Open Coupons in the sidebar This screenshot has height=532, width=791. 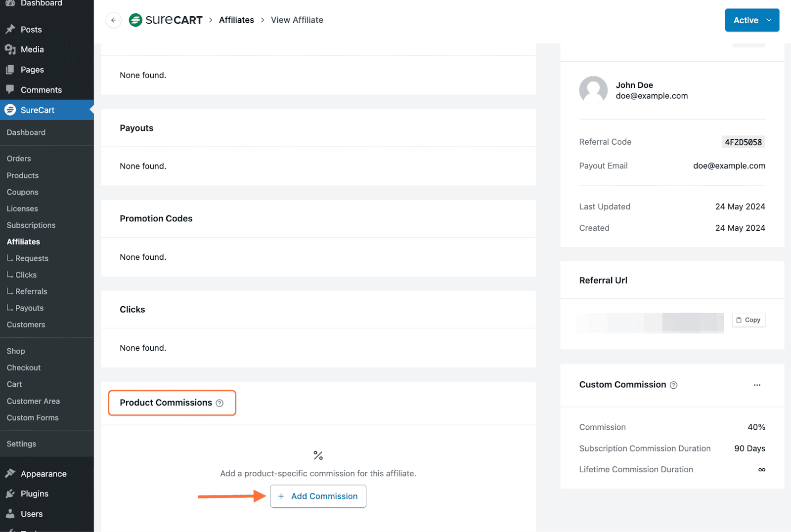click(x=22, y=192)
